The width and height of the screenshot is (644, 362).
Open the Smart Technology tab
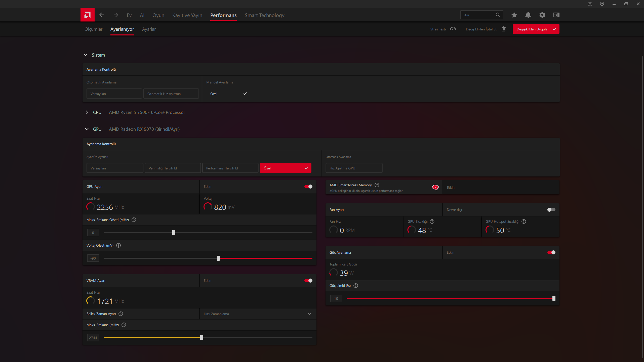[264, 15]
